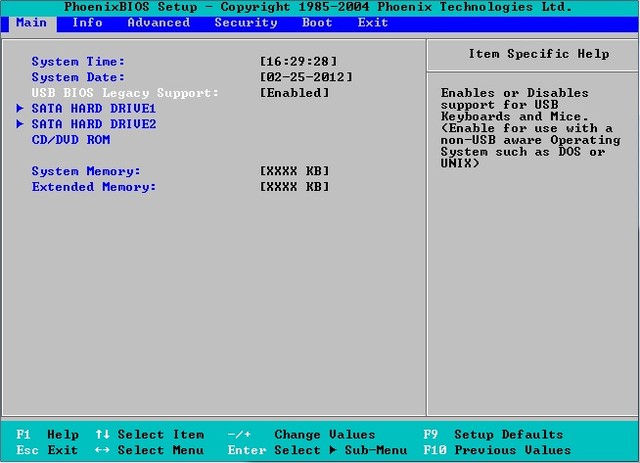Select the Boot tab

pos(317,22)
